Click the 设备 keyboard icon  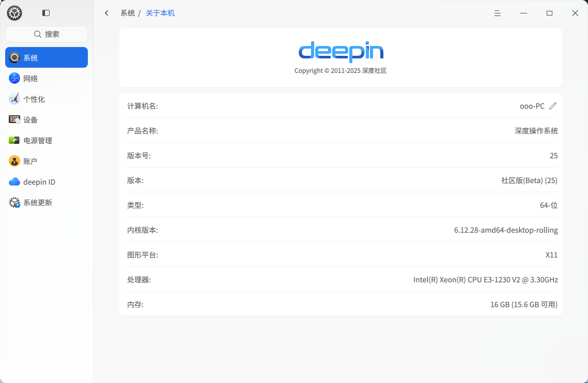pos(14,120)
